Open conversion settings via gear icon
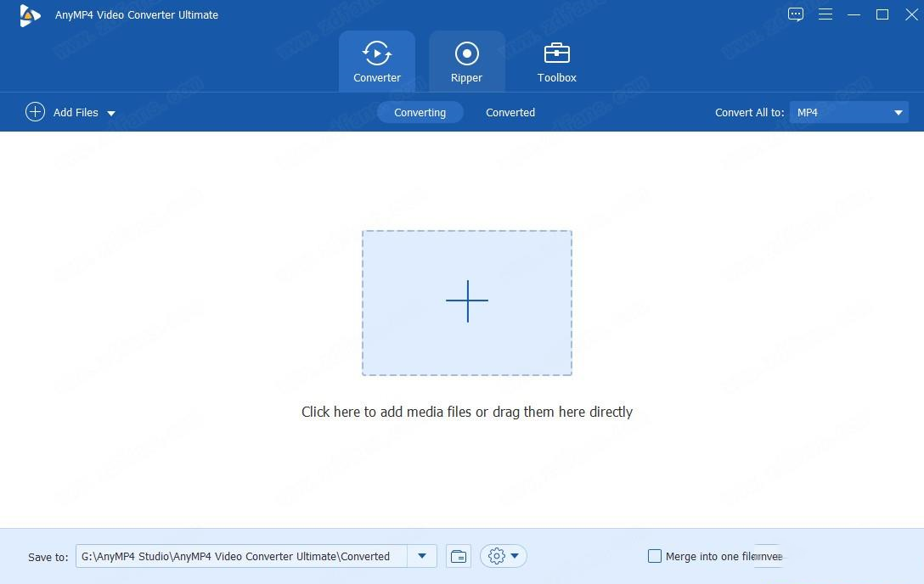Viewport: 924px width, 584px height. click(497, 556)
